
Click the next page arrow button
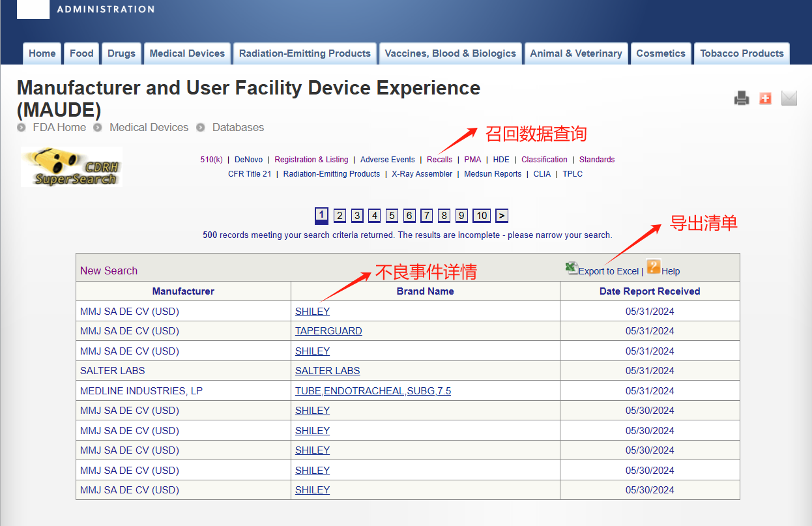(x=502, y=216)
